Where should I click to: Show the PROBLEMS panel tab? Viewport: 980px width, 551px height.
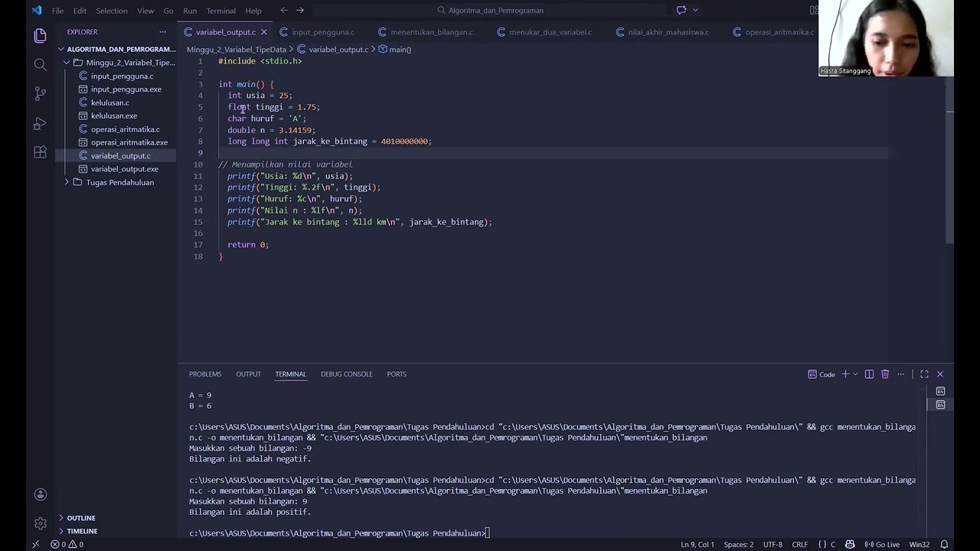(x=205, y=374)
